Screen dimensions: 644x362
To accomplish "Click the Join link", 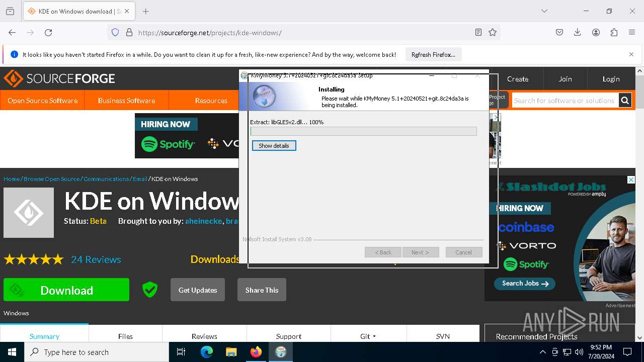I will [x=565, y=79].
